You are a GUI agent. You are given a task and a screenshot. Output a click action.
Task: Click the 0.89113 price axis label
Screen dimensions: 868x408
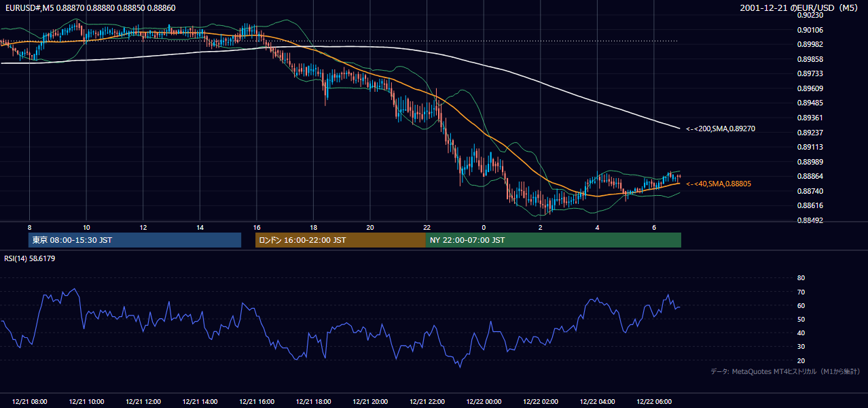coord(810,147)
